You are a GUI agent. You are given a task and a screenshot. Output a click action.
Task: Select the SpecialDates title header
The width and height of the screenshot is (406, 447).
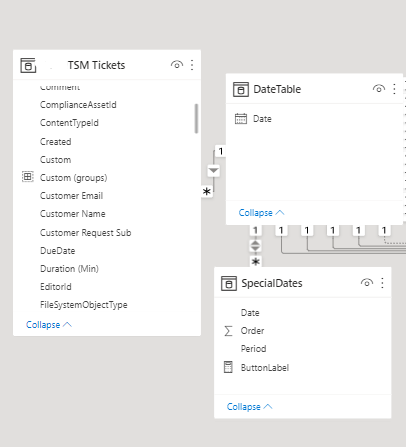272,283
